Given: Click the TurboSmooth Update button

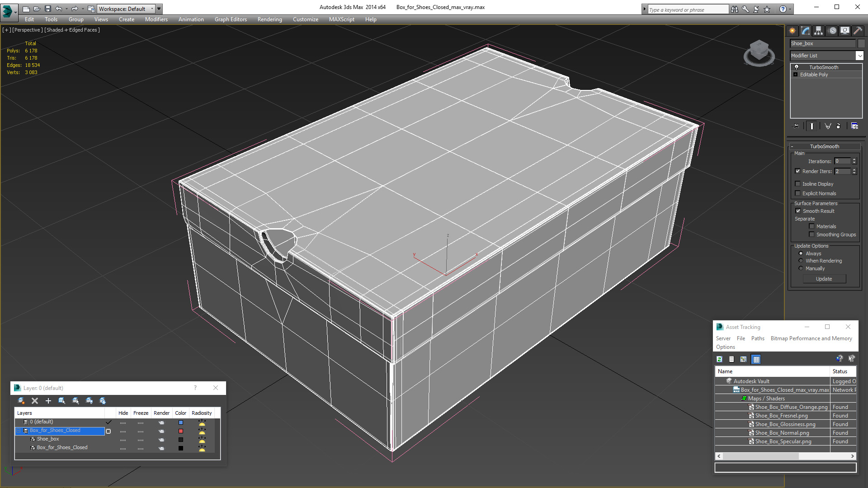Looking at the screenshot, I should click(824, 279).
